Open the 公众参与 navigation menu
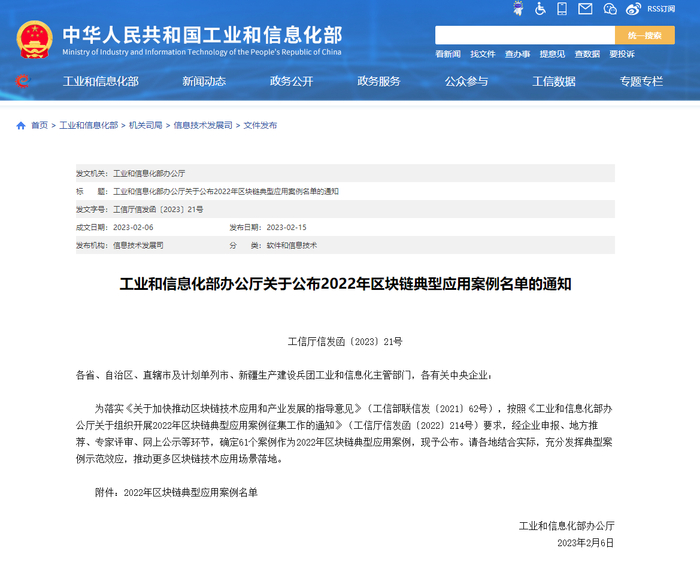Screen dimensions: 700x566 point(466,81)
